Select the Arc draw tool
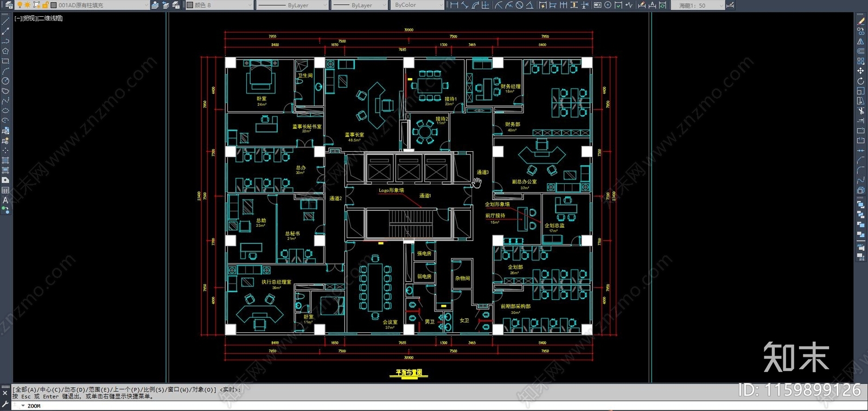Screen dimensions: 868x411 pos(5,71)
